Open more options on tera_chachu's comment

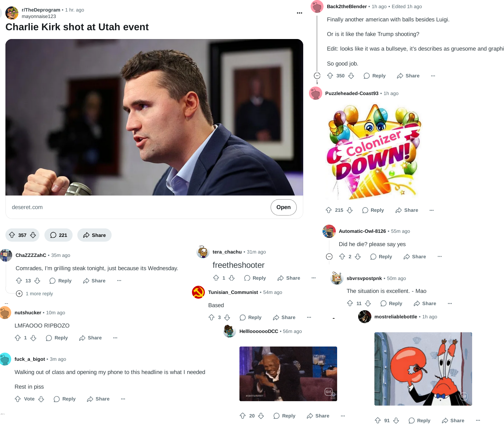pyautogui.click(x=314, y=278)
